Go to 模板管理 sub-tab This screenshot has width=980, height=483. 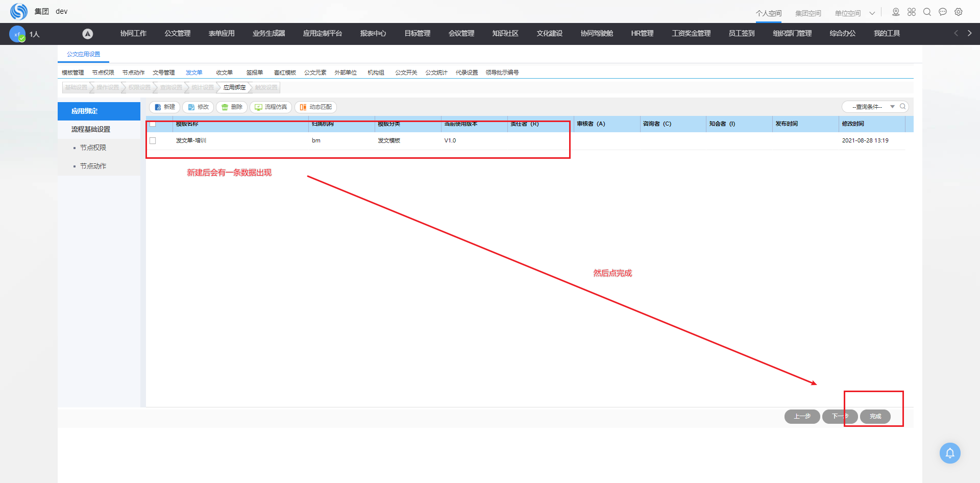coord(73,73)
